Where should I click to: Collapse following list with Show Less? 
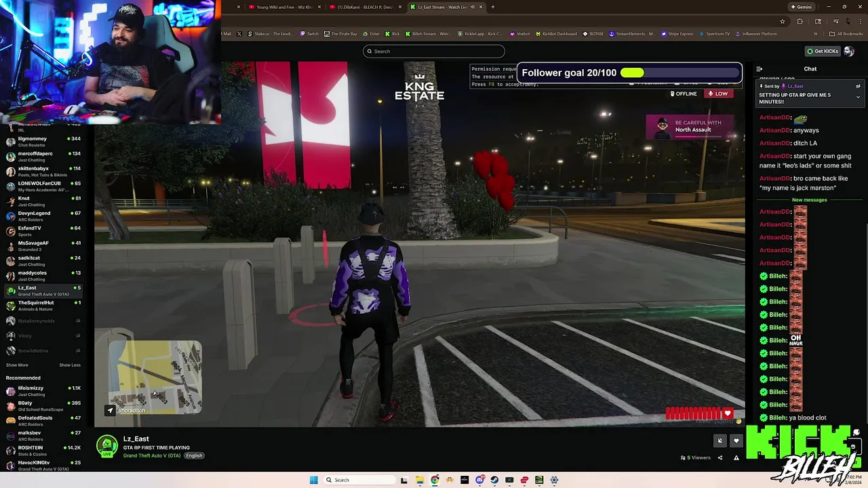(70, 365)
